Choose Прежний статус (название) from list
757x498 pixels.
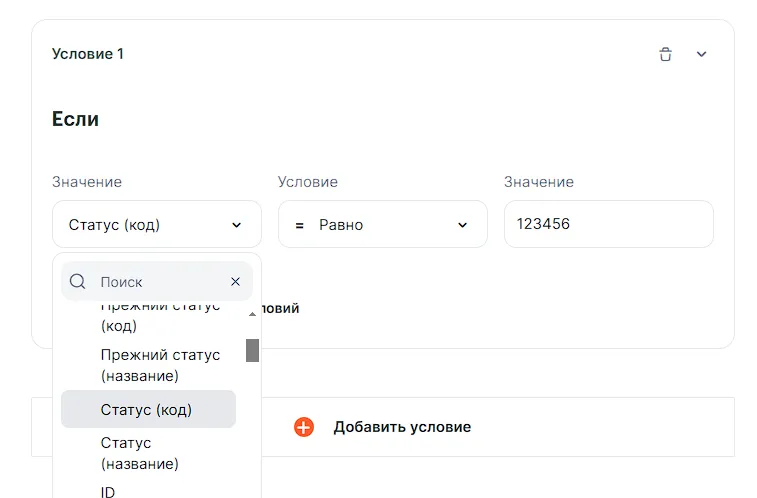pyautogui.click(x=160, y=365)
